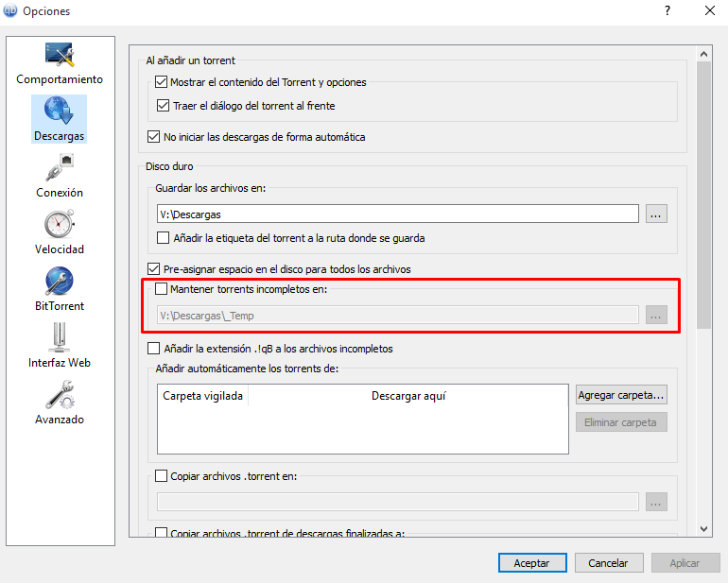Open the BitTorrent globe wrench icon

(x=60, y=281)
